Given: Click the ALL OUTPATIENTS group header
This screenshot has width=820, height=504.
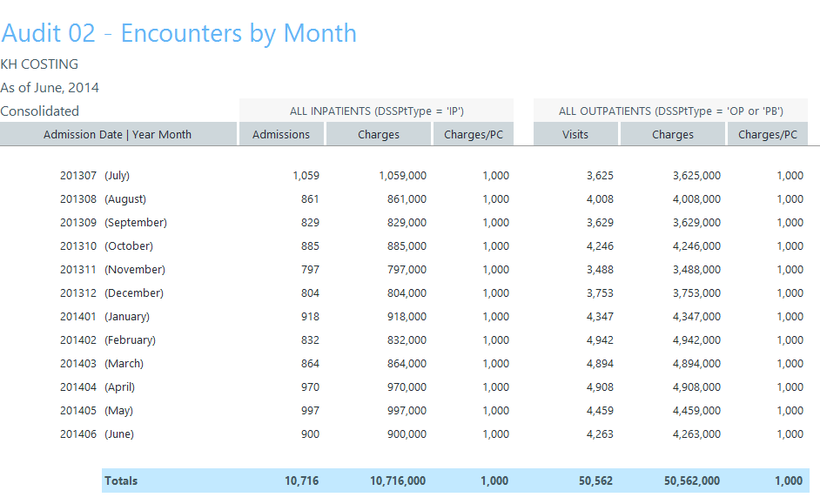Looking at the screenshot, I should 670,111.
